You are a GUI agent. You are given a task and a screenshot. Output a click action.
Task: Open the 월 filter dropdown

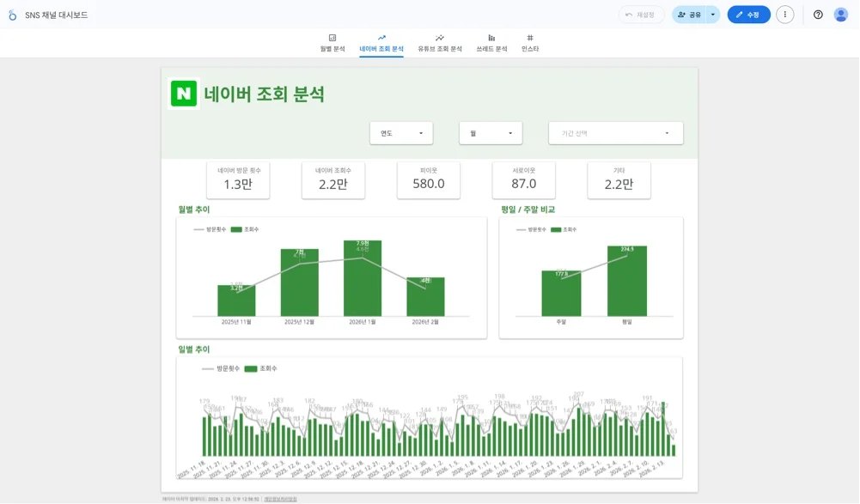click(491, 133)
